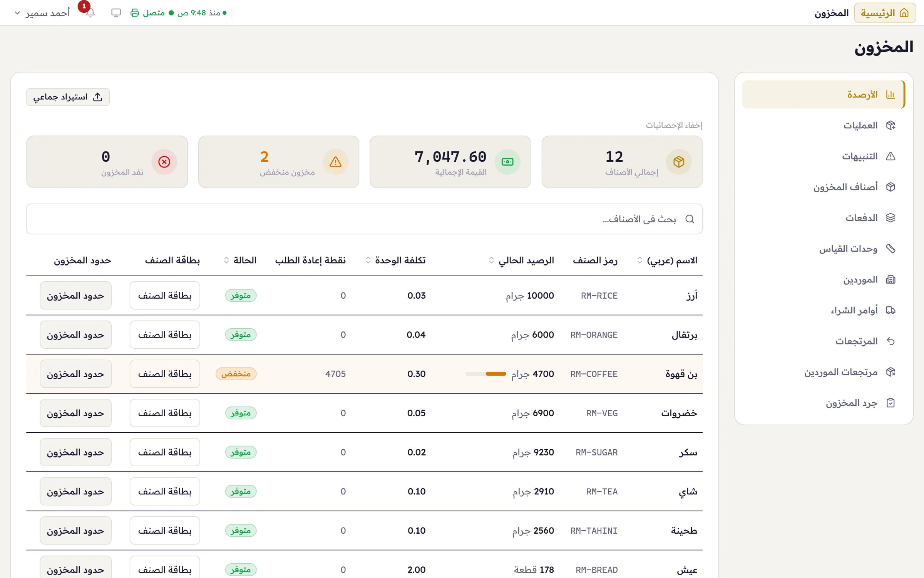Screen dimensions: 924x578
Task: Open item card for بن قهوة row
Action: tap(165, 374)
